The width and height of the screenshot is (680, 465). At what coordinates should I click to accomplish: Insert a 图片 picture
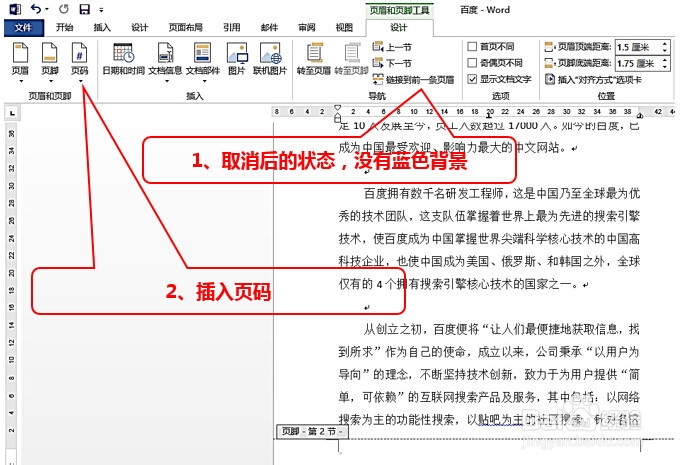click(x=237, y=59)
